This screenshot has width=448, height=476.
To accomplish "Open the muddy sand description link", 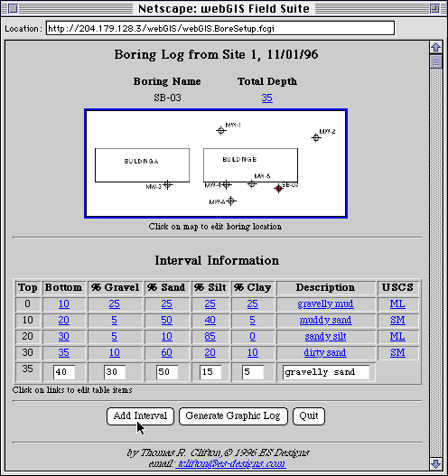I will pos(325,320).
